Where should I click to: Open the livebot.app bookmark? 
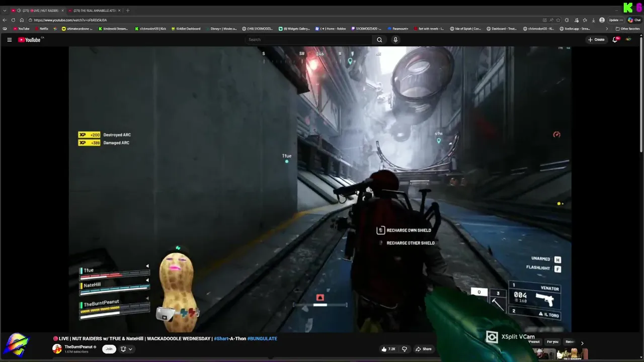[x=574, y=29]
